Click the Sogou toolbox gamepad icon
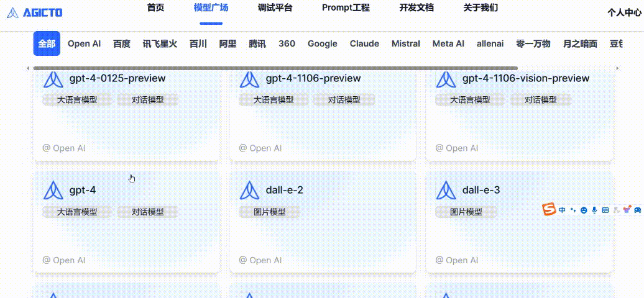This screenshot has height=298, width=644. click(638, 210)
